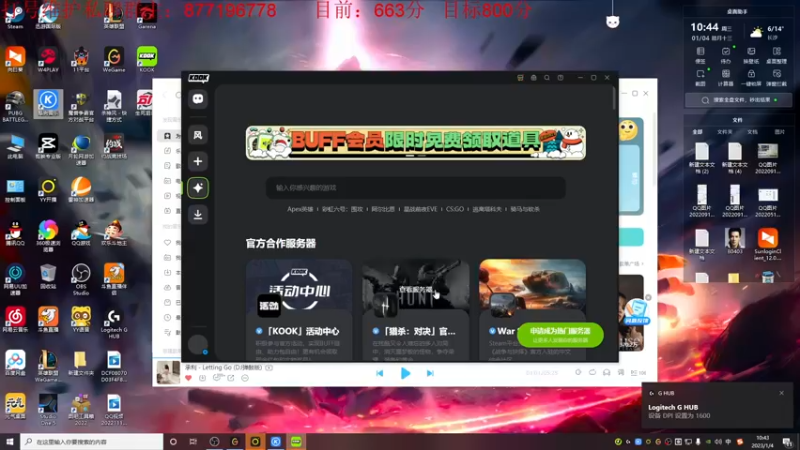Add a server with the plus icon
This screenshot has height=450, width=800.
coord(198,161)
